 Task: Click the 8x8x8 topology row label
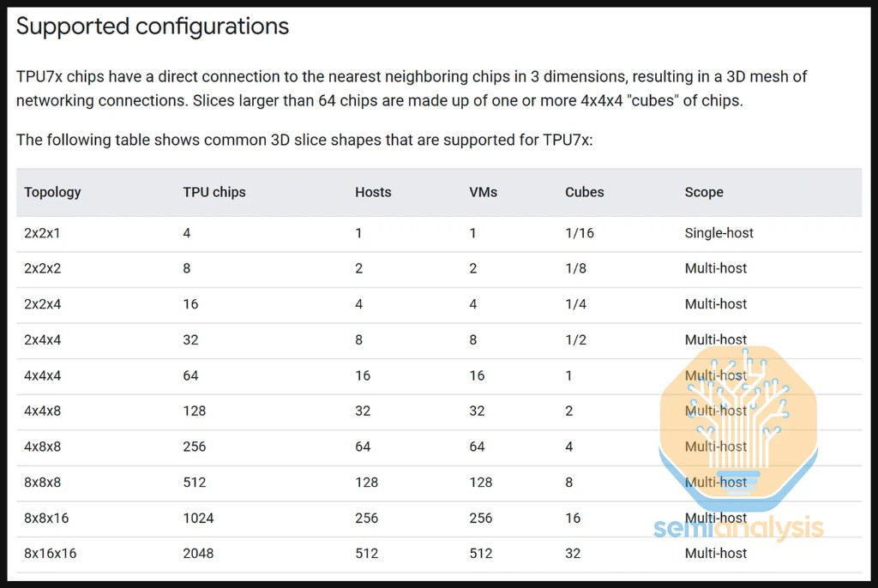pos(43,483)
